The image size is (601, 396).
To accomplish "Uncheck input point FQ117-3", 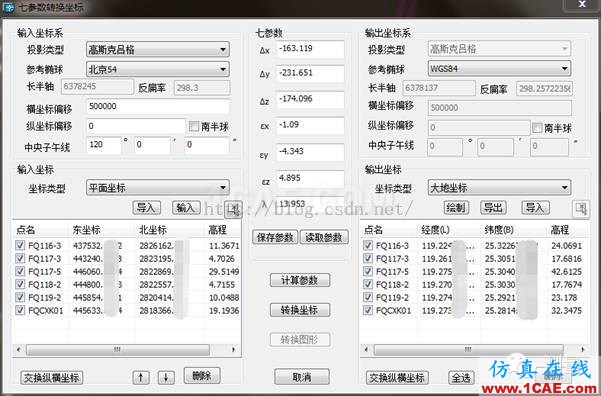I will 20,258.
